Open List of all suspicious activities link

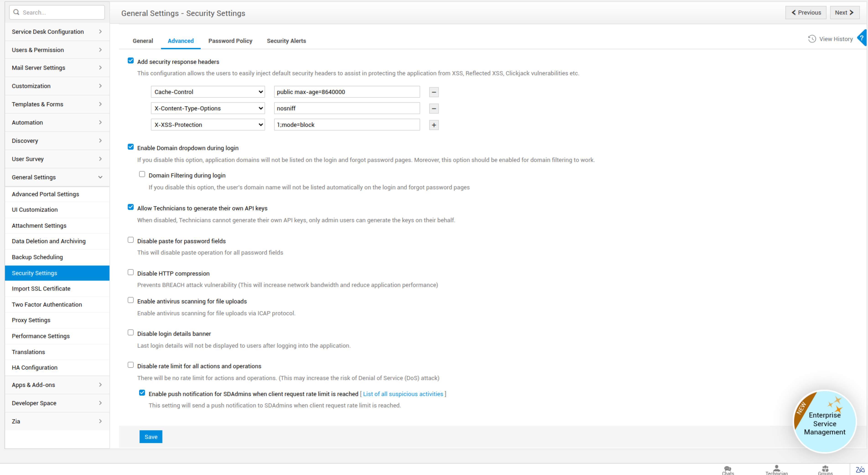(403, 394)
